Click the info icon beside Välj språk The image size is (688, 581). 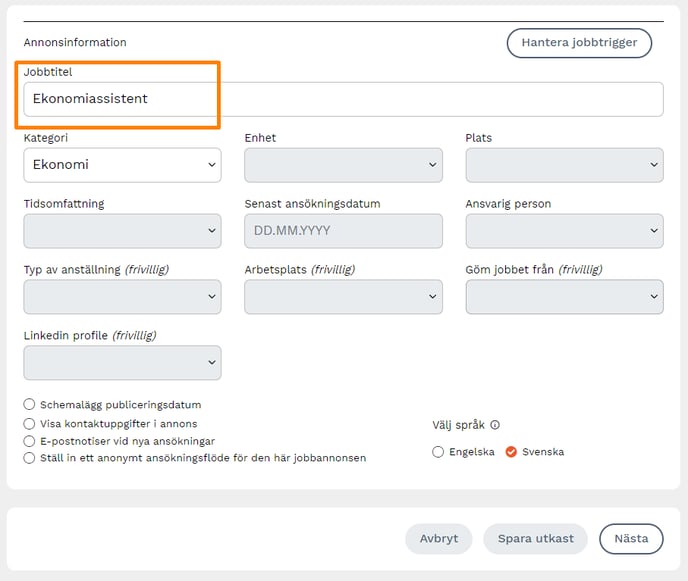tap(495, 424)
